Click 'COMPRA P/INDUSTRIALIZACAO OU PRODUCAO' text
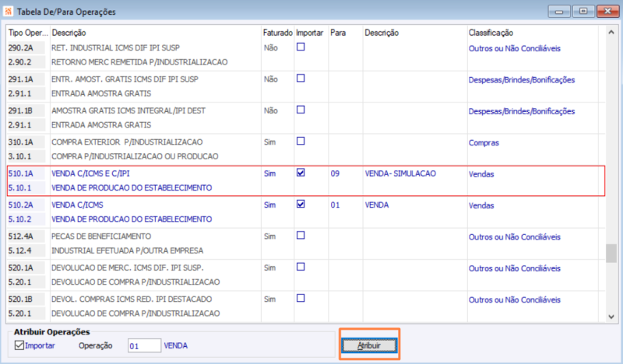Image resolution: width=623 pixels, height=364 pixels. pyautogui.click(x=135, y=156)
